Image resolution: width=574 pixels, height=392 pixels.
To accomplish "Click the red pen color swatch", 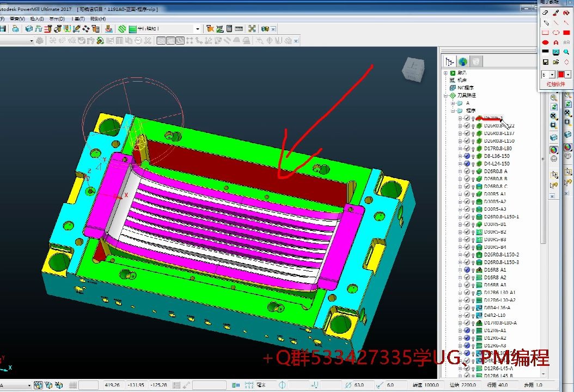I will tap(561, 75).
